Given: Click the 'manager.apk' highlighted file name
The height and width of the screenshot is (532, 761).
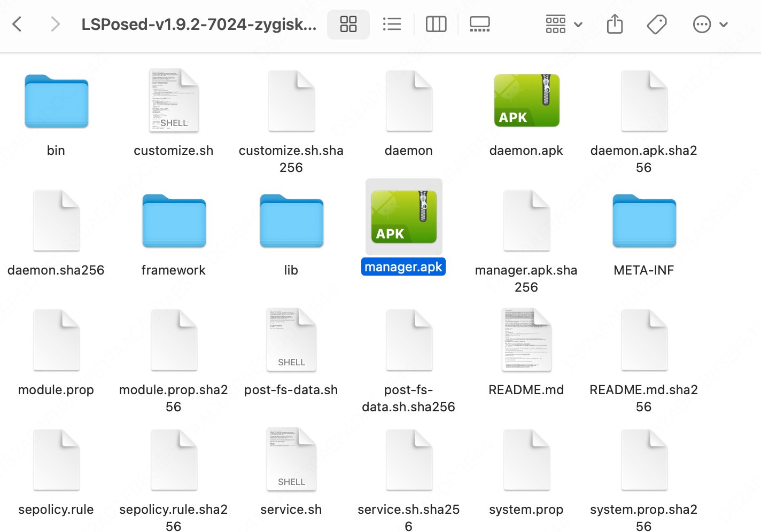Looking at the screenshot, I should pos(403,267).
